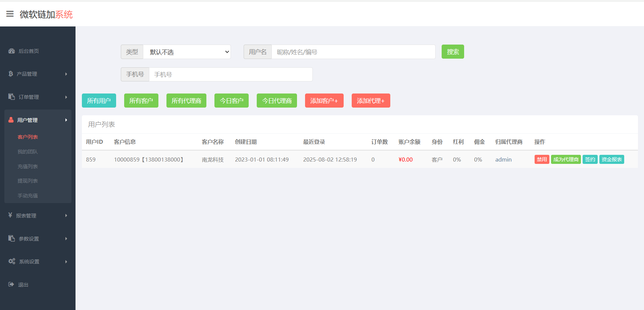Open the 客户列表 submenu item
This screenshot has width=644, height=310.
click(28, 137)
